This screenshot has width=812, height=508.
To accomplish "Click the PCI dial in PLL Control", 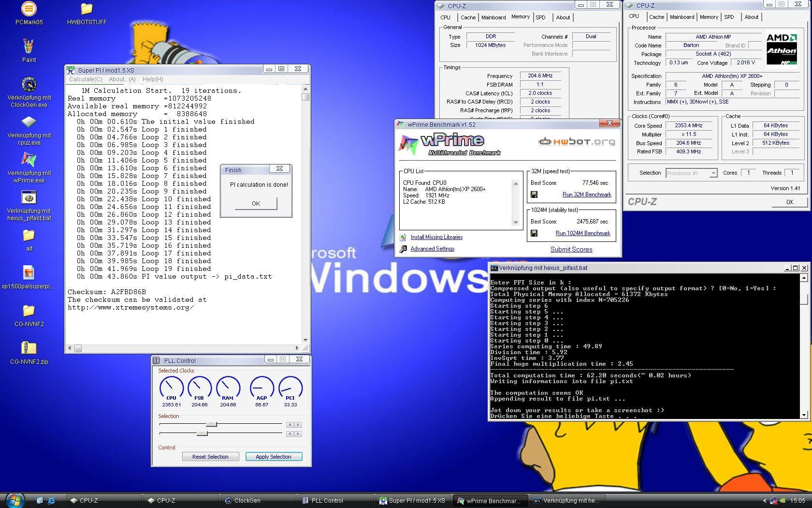I will tap(290, 388).
